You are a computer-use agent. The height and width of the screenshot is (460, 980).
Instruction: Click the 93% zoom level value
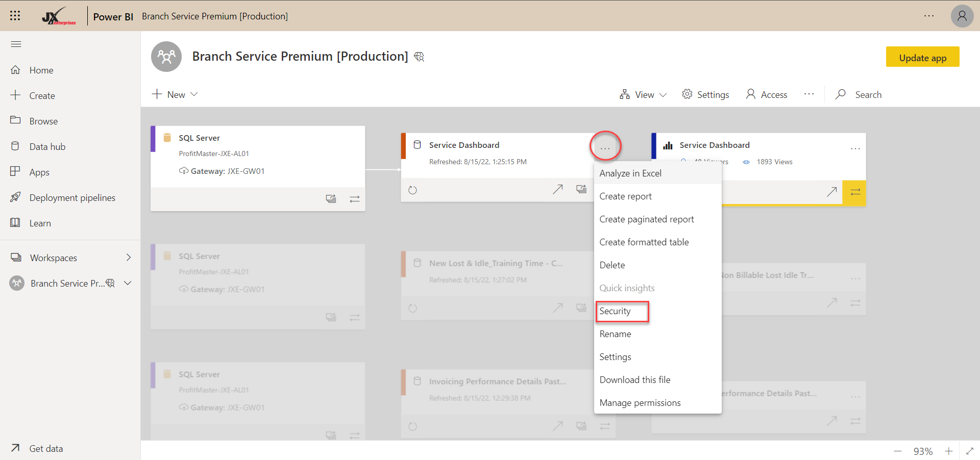click(x=923, y=451)
